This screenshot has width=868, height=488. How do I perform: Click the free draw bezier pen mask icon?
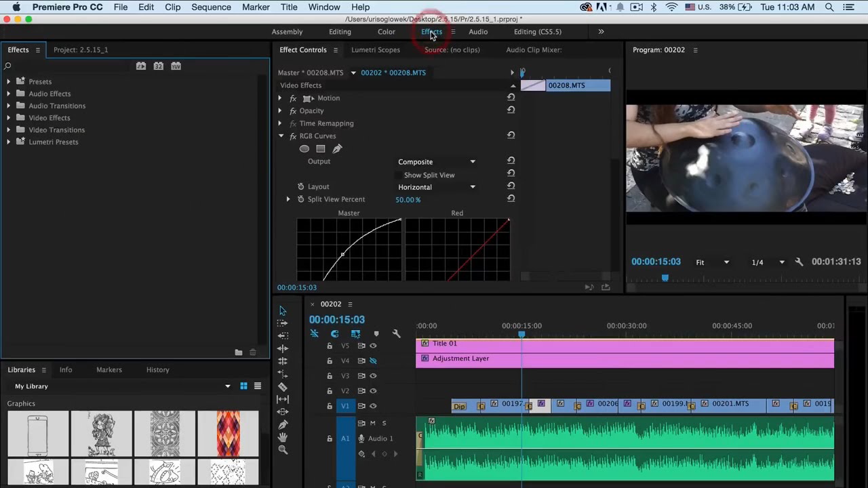[x=337, y=149]
